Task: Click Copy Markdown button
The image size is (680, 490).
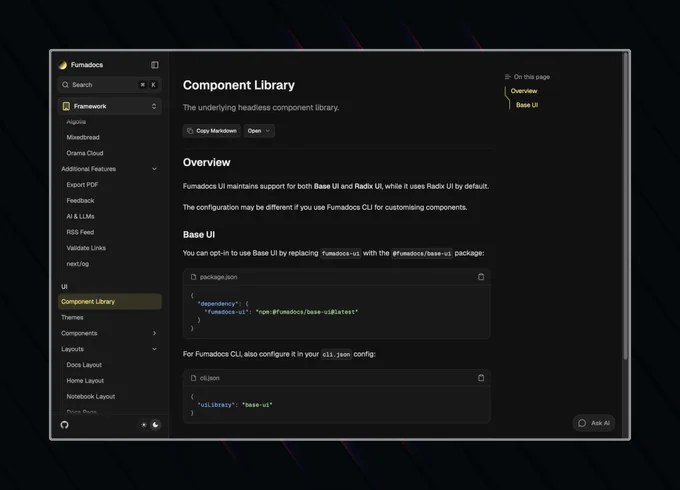Action: (x=212, y=131)
